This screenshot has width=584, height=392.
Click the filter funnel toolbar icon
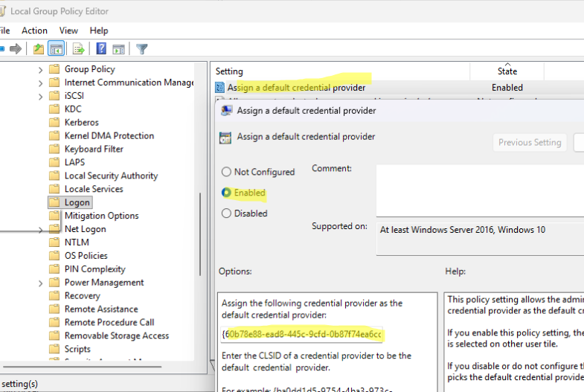pyautogui.click(x=142, y=49)
